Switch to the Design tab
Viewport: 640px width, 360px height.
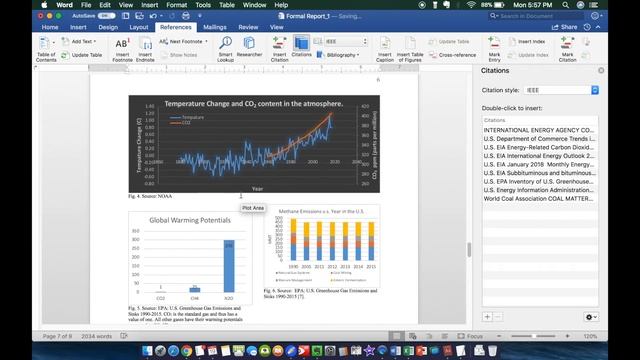108,27
